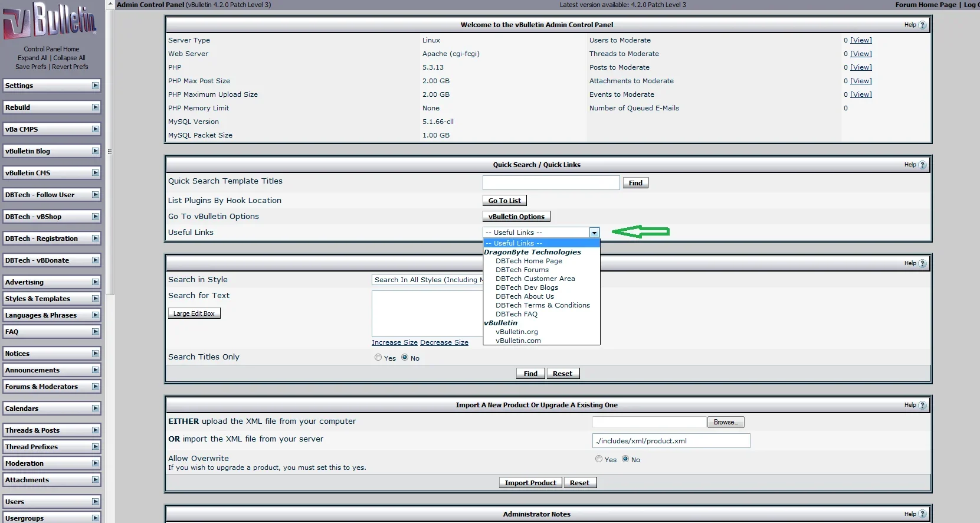Open Forum Home Page link
The image size is (980, 523).
coord(926,5)
